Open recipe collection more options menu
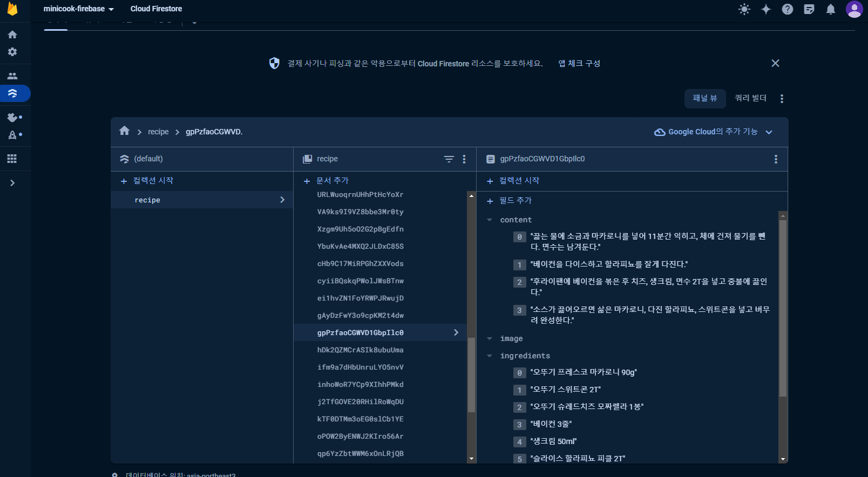This screenshot has height=477, width=868. point(464,159)
